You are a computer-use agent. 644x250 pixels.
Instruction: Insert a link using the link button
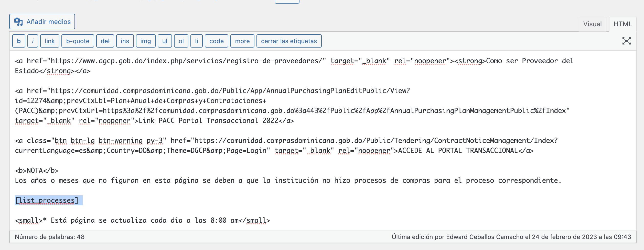pyautogui.click(x=50, y=41)
